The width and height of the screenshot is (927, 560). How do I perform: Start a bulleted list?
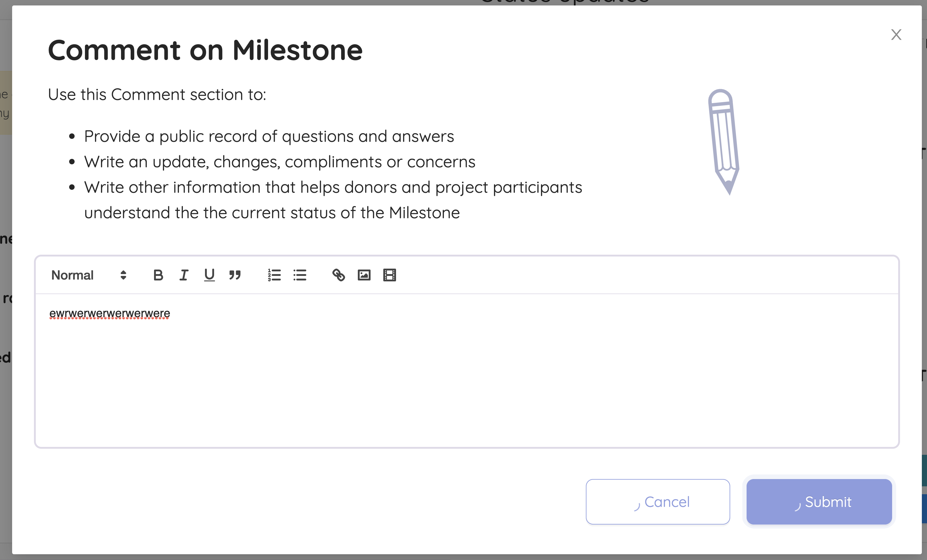(300, 275)
